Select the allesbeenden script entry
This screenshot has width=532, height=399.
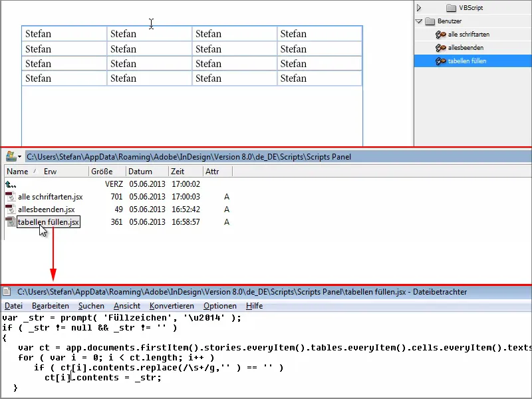coord(465,48)
